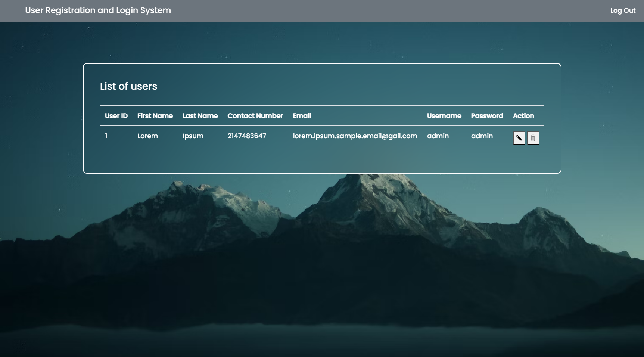The height and width of the screenshot is (357, 644).
Task: Click the First Name column header
Action: 155,116
